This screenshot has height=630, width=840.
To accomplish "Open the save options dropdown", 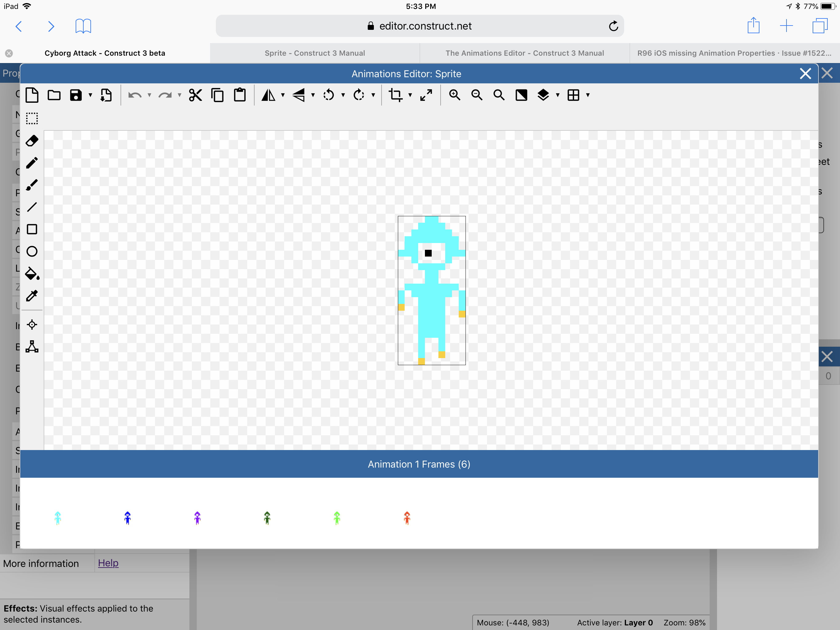I will click(90, 95).
